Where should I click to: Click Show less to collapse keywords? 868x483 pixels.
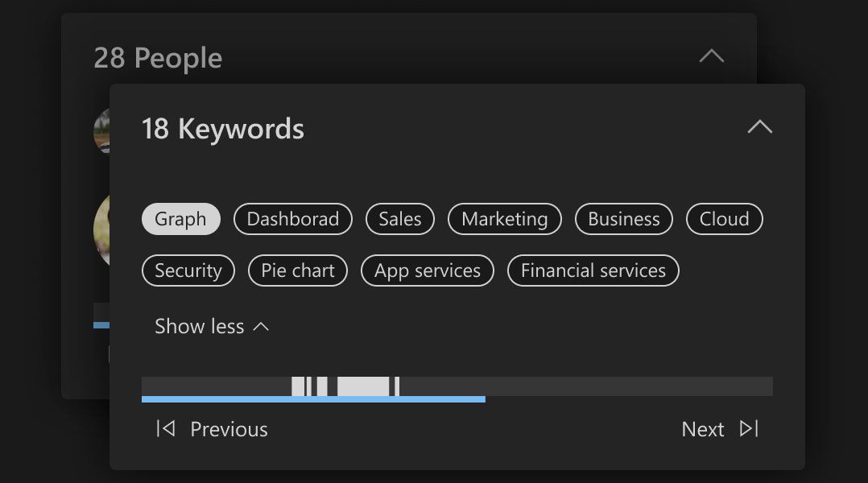click(x=212, y=326)
